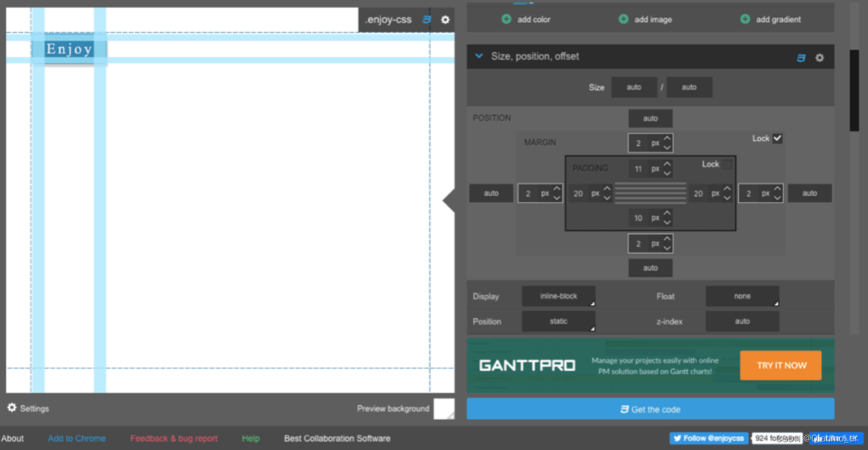Decrease padding left with down arrow

pos(607,198)
